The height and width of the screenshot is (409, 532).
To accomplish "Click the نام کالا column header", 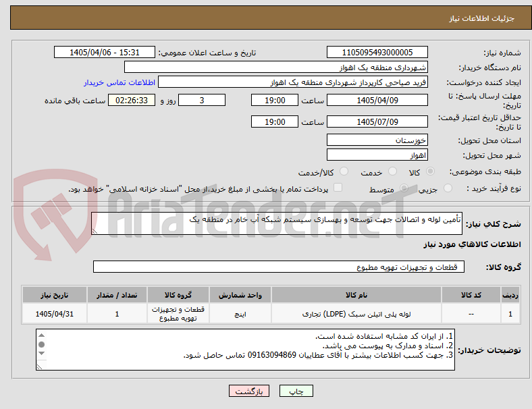I will (x=356, y=295).
